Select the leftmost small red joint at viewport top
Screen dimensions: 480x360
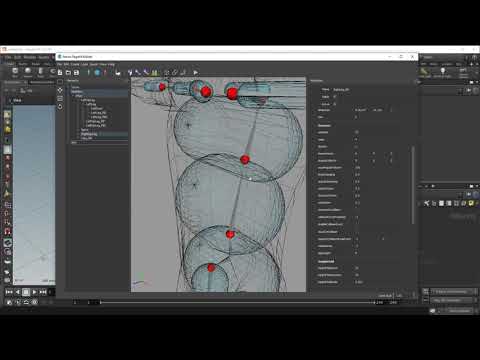click(x=162, y=87)
